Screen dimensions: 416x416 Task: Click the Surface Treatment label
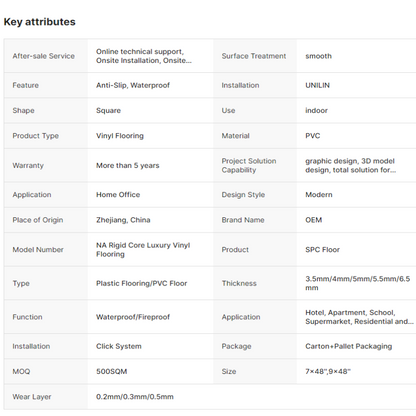click(254, 56)
